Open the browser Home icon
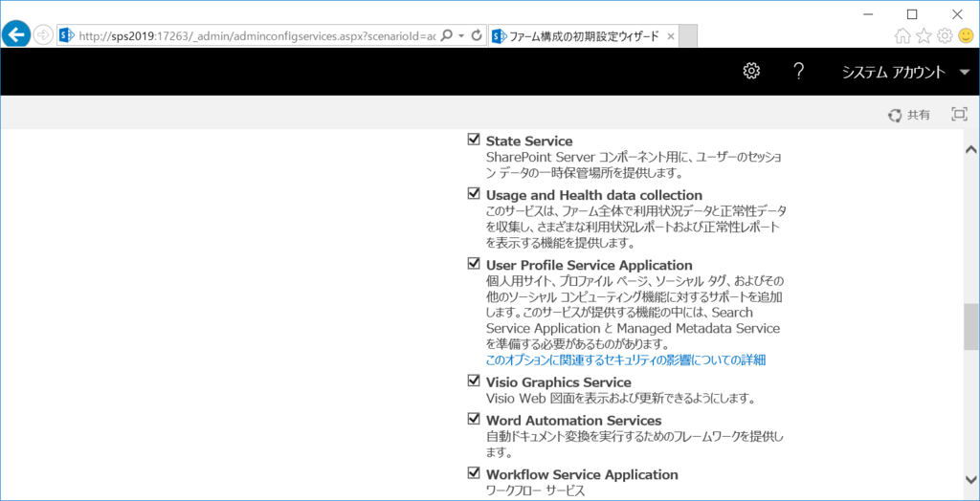This screenshot has height=501, width=980. click(902, 36)
